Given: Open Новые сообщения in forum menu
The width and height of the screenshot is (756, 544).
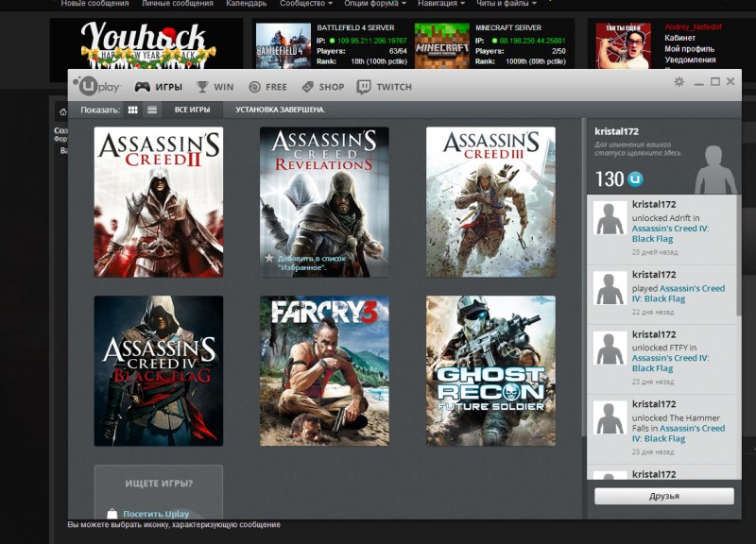Looking at the screenshot, I should [95, 4].
